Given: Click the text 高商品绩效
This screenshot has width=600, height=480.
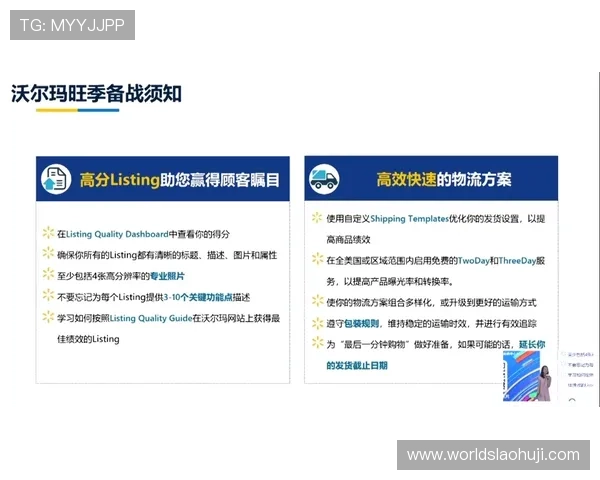Looking at the screenshot, I should click(348, 240).
